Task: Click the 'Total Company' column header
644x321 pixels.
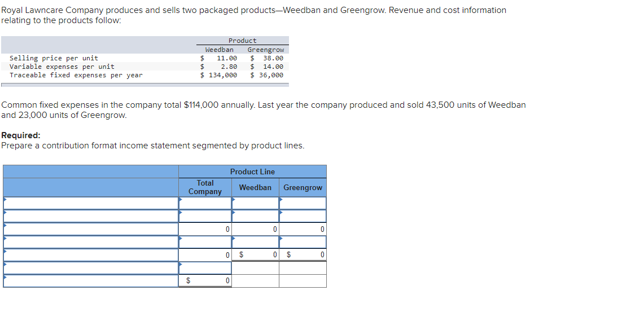Action: click(x=205, y=187)
